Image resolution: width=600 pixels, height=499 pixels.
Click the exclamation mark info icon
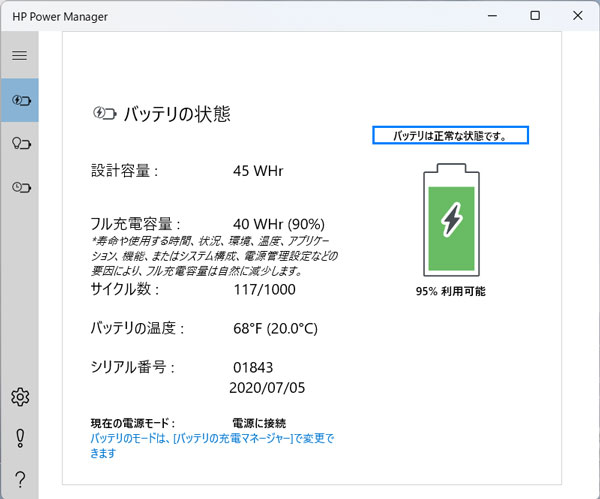click(x=19, y=438)
